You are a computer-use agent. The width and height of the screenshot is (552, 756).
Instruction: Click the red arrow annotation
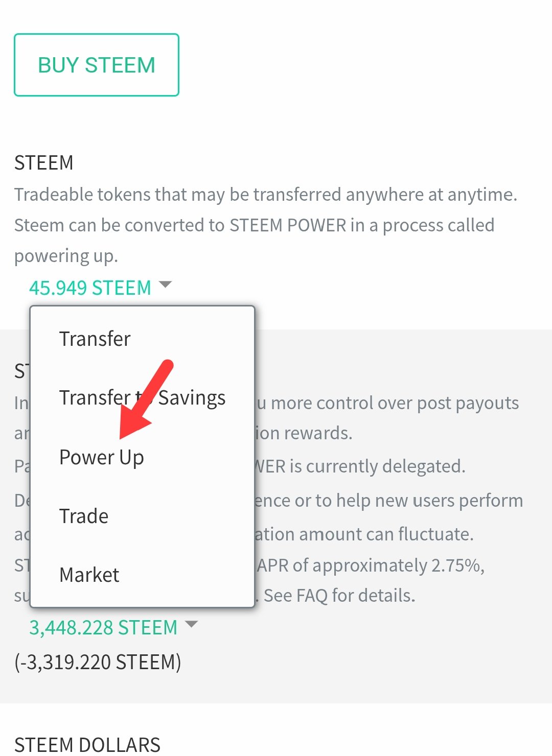tap(147, 399)
